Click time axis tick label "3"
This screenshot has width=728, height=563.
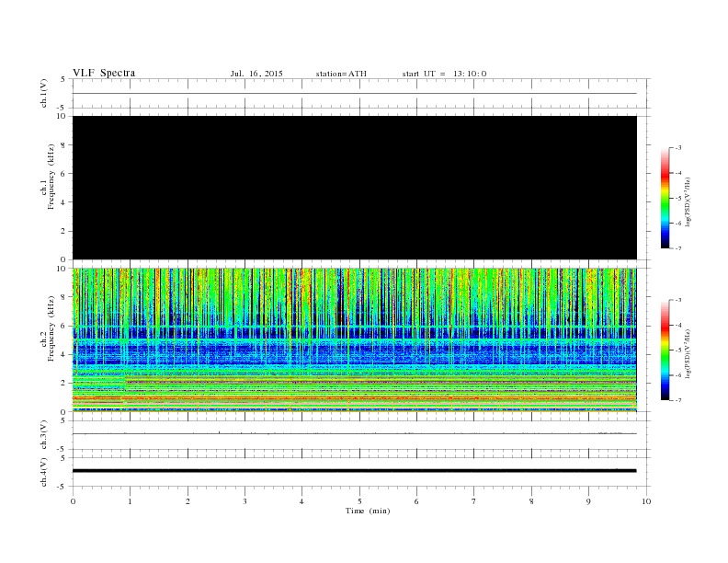(x=245, y=501)
